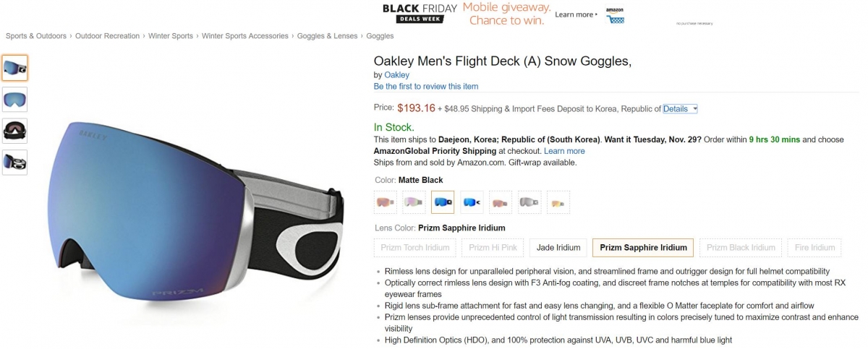The image size is (868, 349).
Task: Select the grey goggle color swatch
Action: [x=529, y=202]
